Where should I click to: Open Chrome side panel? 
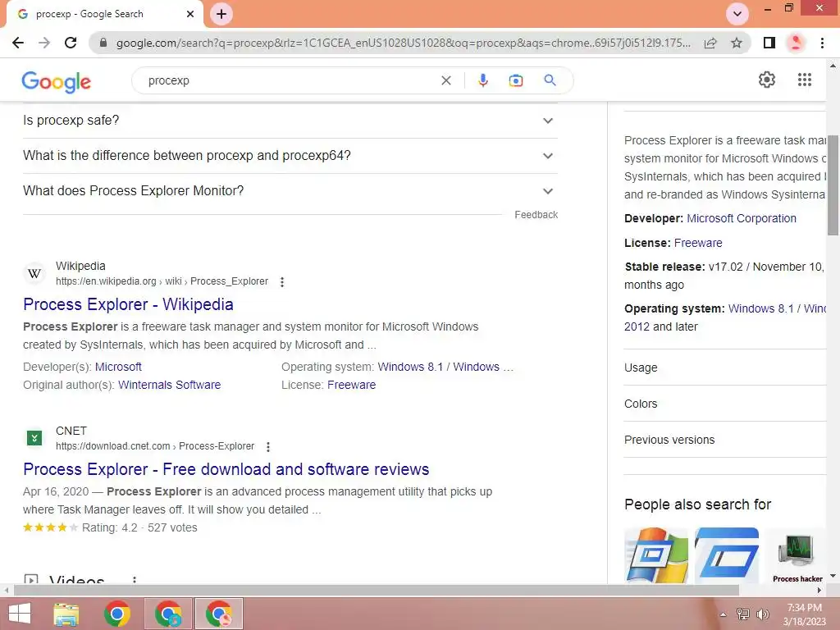click(769, 43)
